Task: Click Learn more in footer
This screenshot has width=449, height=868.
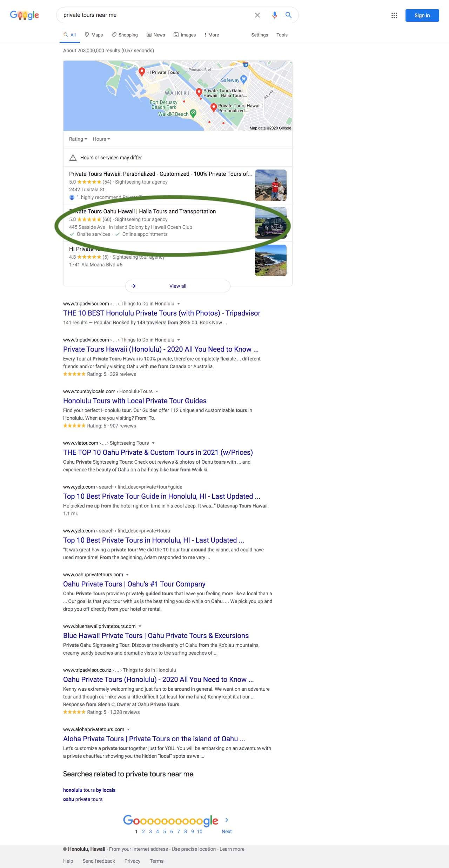Action: pyautogui.click(x=232, y=849)
